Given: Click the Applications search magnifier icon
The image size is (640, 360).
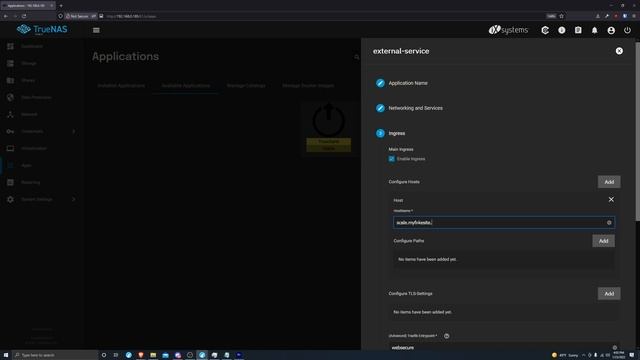Looking at the screenshot, I should point(357,57).
